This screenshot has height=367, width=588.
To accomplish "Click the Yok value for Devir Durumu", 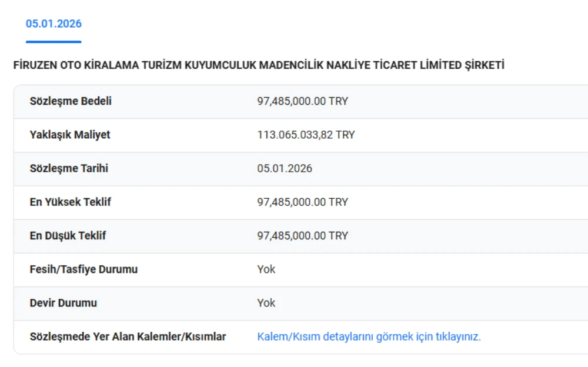I will pos(266,303).
